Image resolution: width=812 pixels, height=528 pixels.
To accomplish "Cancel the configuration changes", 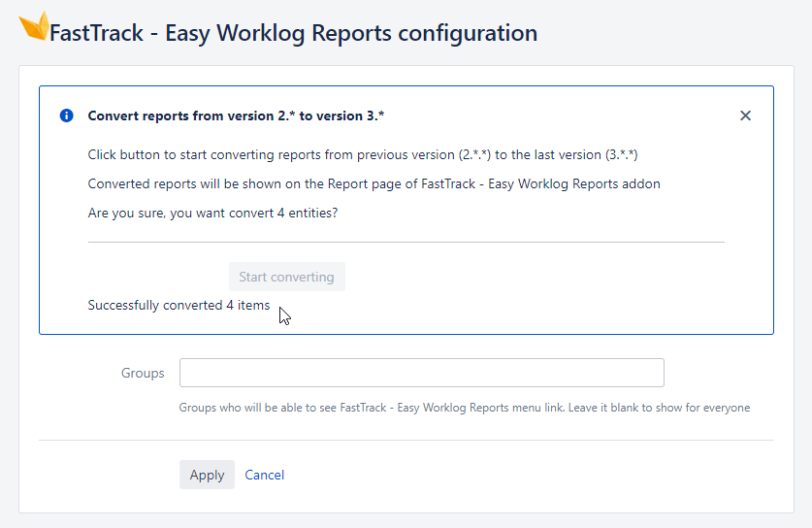I will click(265, 475).
